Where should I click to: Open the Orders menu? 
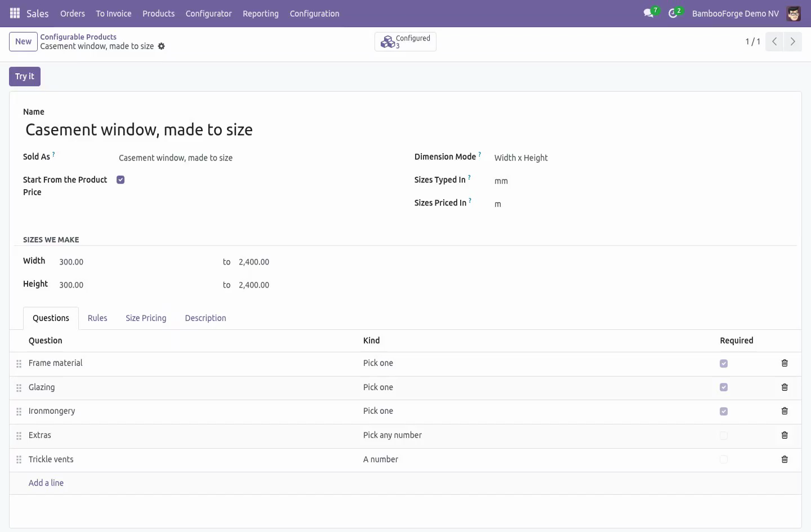click(73, 14)
